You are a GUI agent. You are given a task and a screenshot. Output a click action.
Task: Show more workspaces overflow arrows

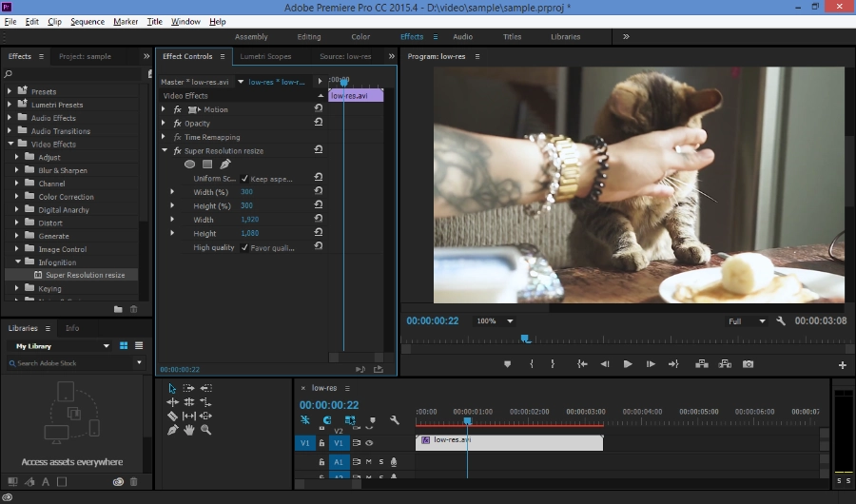(626, 36)
